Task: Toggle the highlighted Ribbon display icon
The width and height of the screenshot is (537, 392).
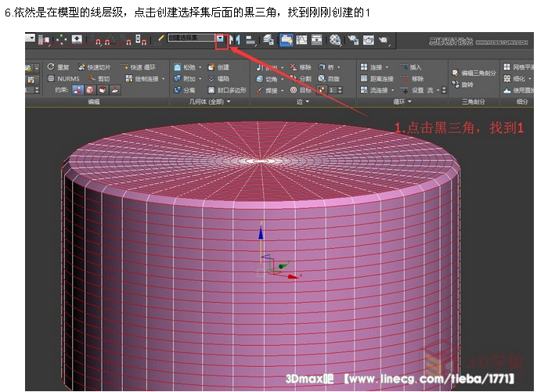Action: (286, 40)
